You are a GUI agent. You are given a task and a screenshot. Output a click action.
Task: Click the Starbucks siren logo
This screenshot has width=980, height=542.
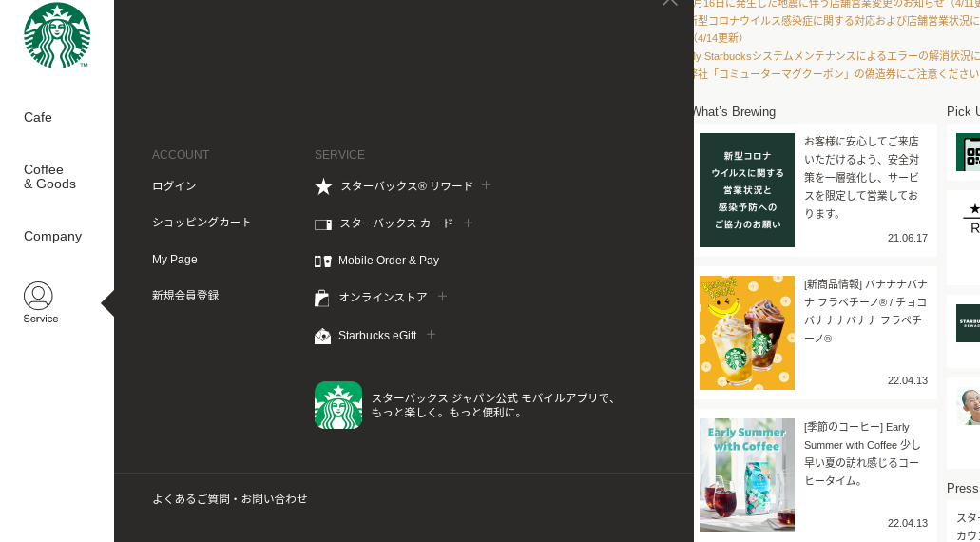[x=57, y=35]
